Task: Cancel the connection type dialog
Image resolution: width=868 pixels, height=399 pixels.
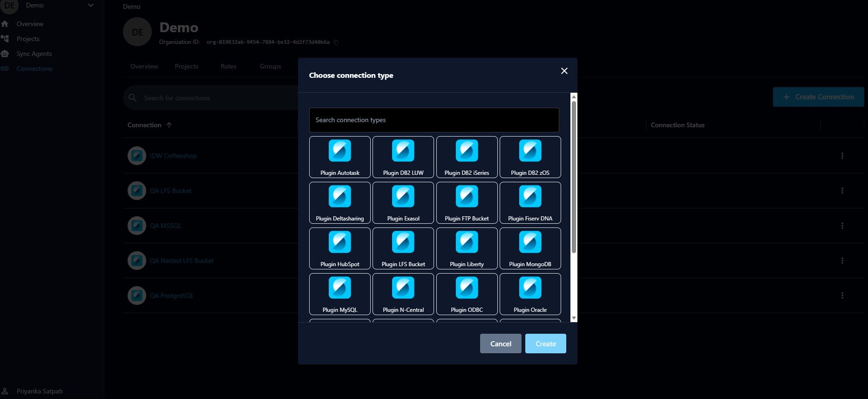Action: pyautogui.click(x=501, y=344)
